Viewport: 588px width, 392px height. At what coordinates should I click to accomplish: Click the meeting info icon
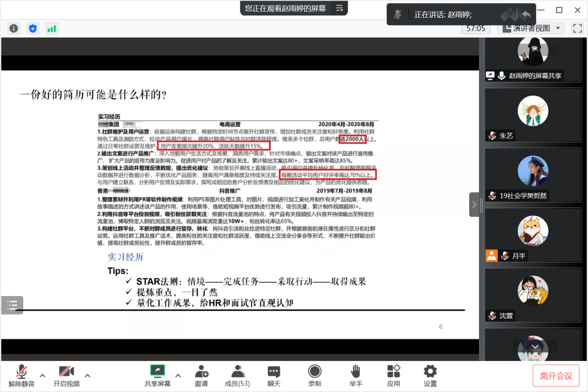tap(14, 28)
